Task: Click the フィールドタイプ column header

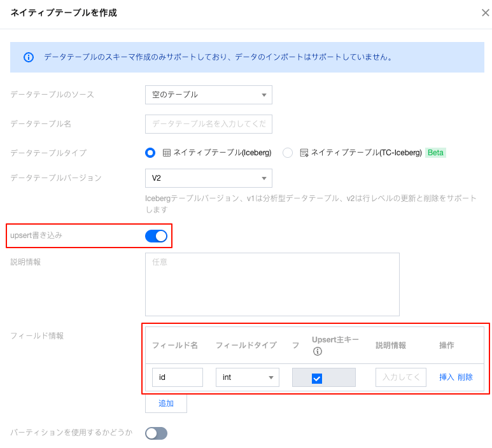Action: click(246, 346)
